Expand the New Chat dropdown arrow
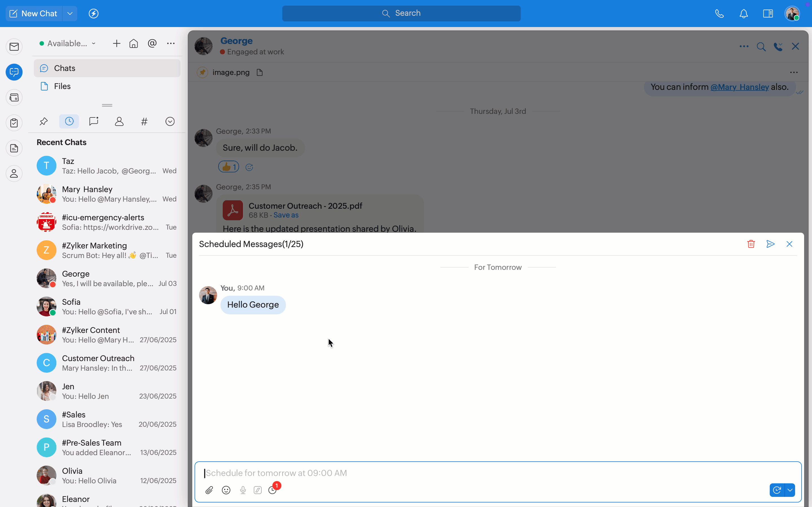 tap(70, 14)
